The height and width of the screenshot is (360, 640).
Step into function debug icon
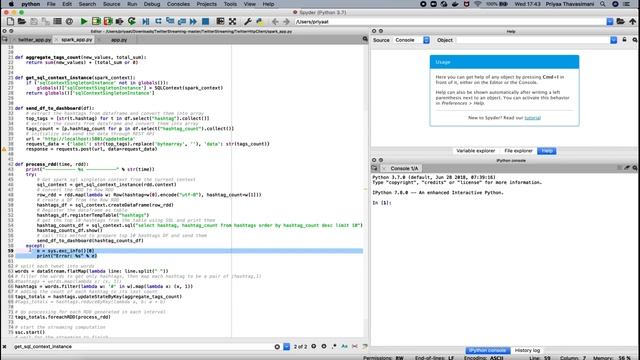170,22
